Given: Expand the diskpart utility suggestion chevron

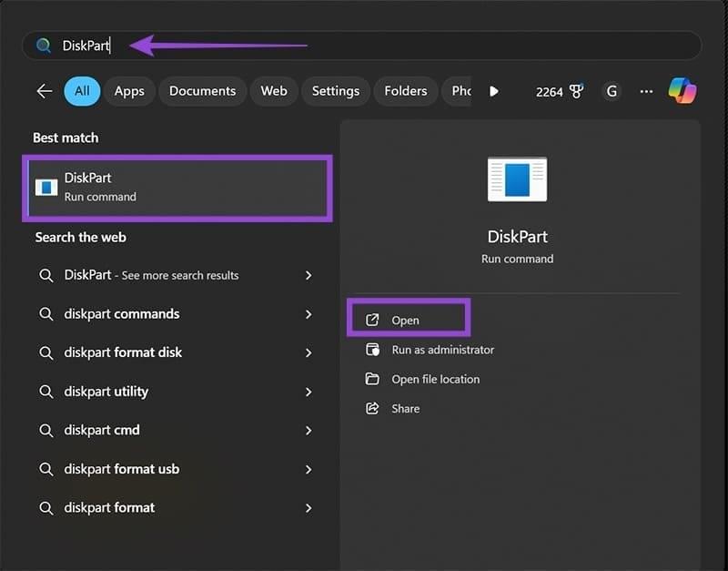Looking at the screenshot, I should (x=308, y=392).
